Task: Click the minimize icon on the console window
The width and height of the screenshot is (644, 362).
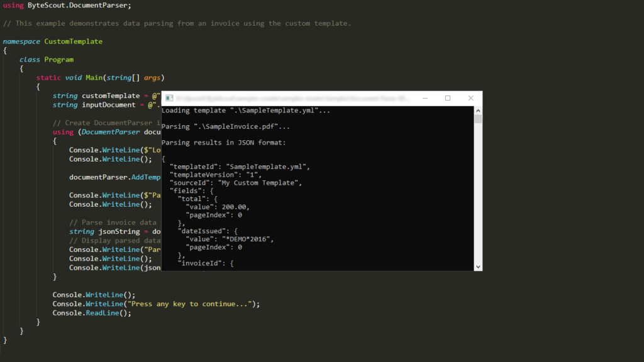Action: [425, 98]
